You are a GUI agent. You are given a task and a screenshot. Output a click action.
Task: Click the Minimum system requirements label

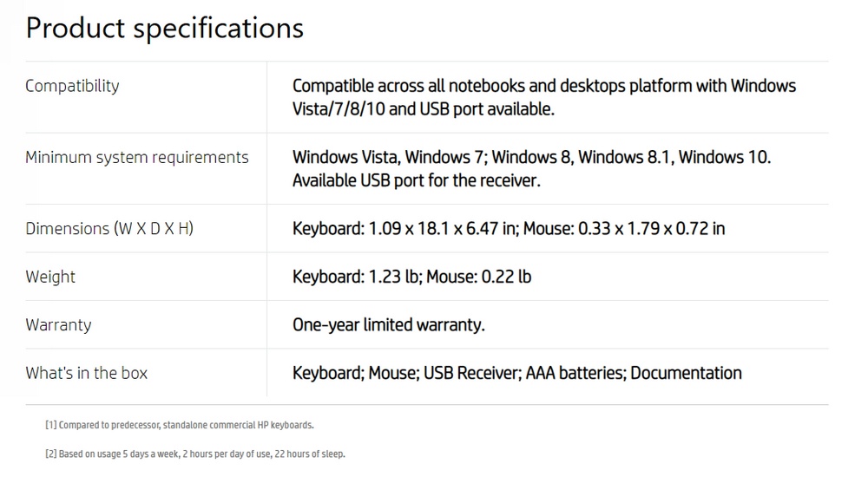click(x=137, y=158)
